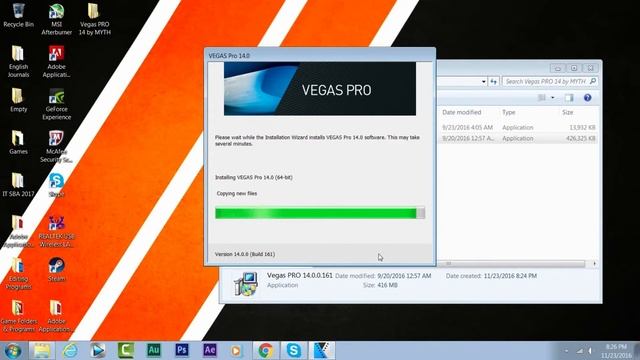The height and width of the screenshot is (360, 640).
Task: Open File Explorer from the taskbar
Action: click(x=42, y=351)
